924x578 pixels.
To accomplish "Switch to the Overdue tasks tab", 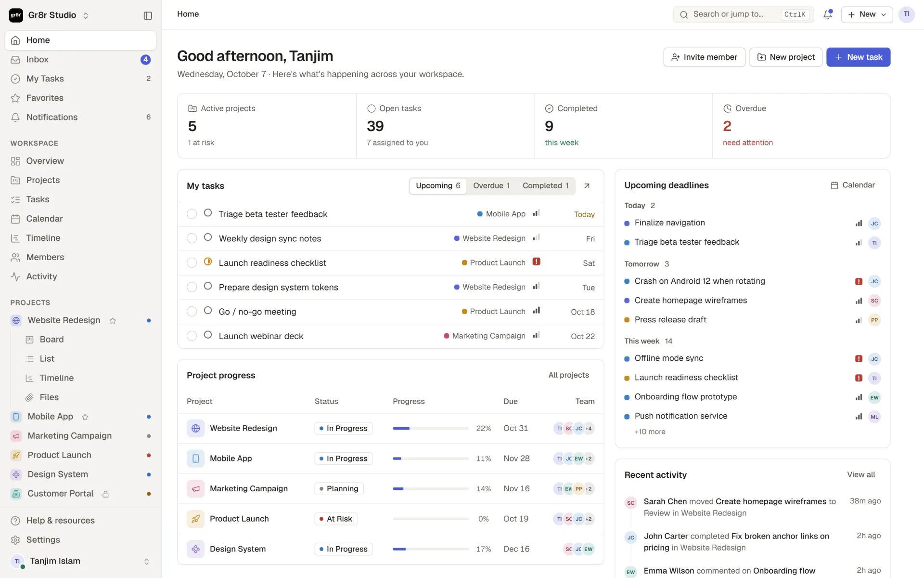I will [491, 186].
